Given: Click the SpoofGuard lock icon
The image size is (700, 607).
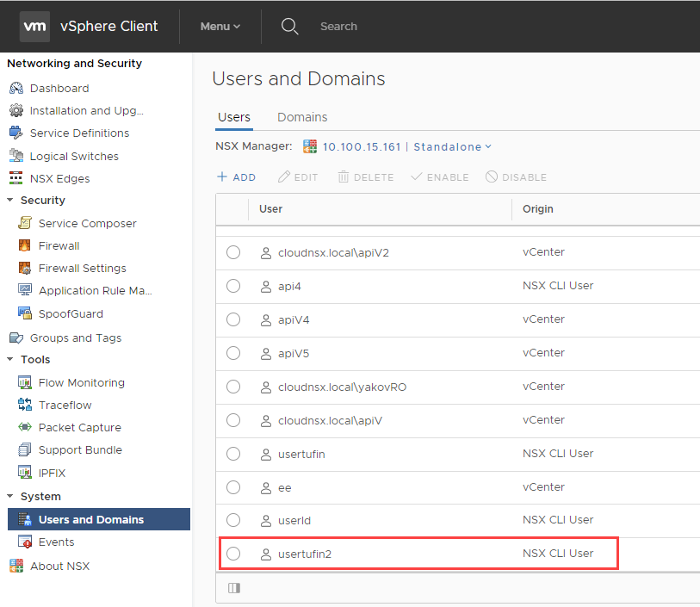Looking at the screenshot, I should (x=25, y=313).
